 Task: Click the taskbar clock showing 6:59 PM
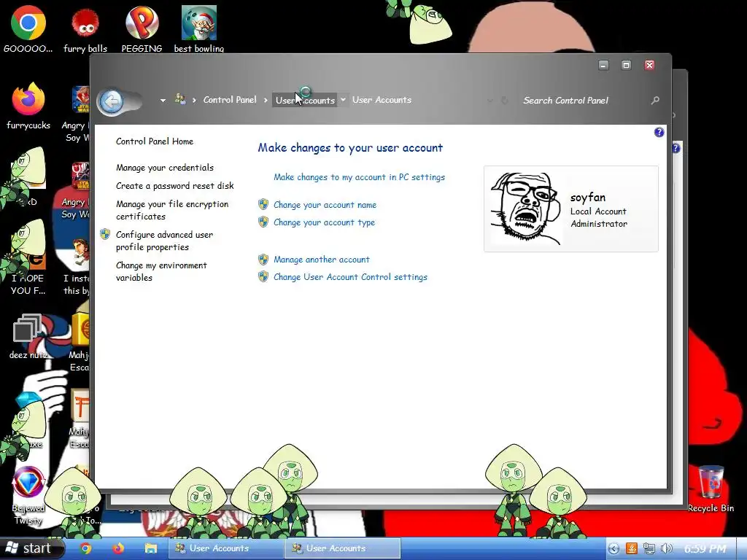click(x=705, y=548)
